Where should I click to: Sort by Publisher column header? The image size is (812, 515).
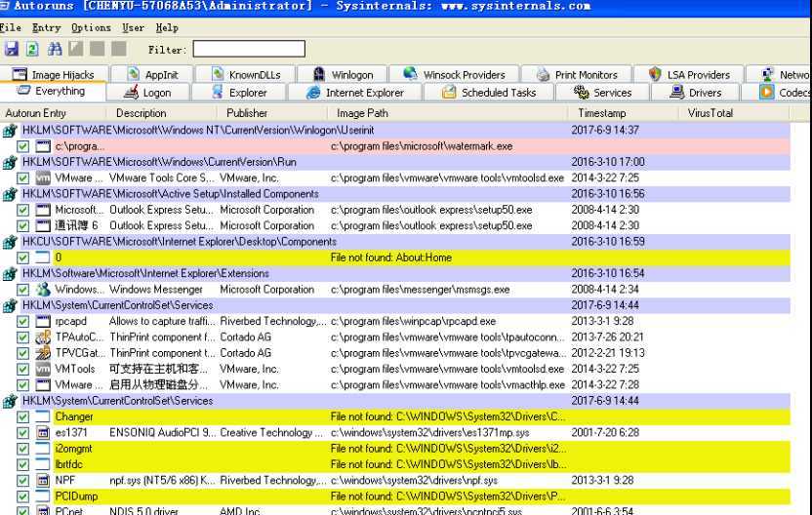click(x=272, y=113)
